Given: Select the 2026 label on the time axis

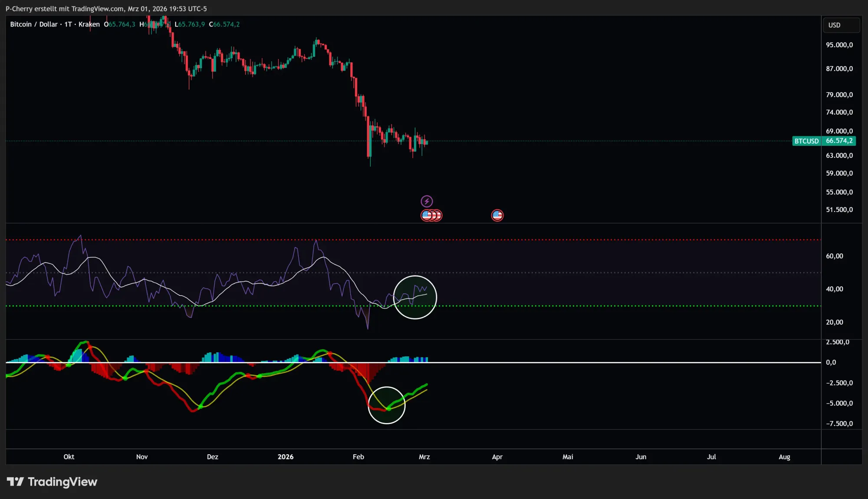Looking at the screenshot, I should pyautogui.click(x=286, y=457).
